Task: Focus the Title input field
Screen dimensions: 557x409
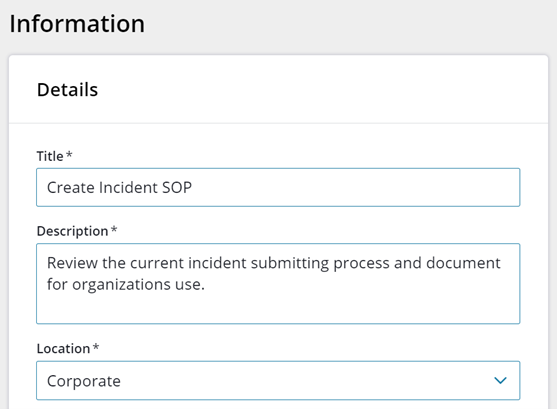Action: point(278,187)
